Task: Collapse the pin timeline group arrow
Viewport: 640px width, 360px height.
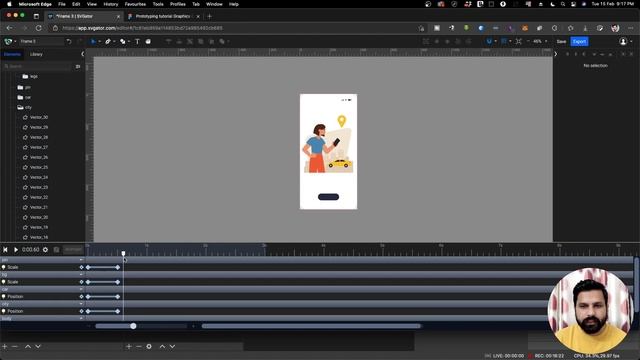Action: pyautogui.click(x=81, y=260)
